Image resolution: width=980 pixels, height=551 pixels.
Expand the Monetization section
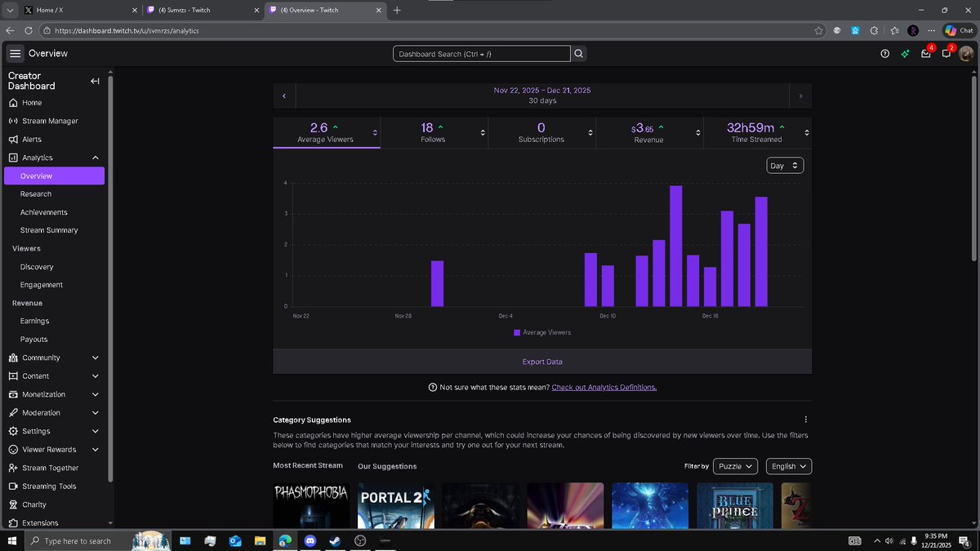point(96,394)
